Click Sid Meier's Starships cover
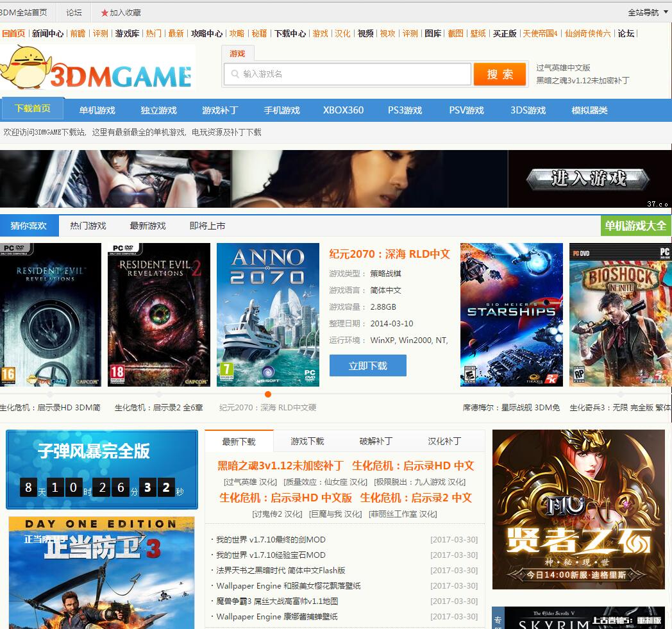The image size is (672, 629). point(511,314)
